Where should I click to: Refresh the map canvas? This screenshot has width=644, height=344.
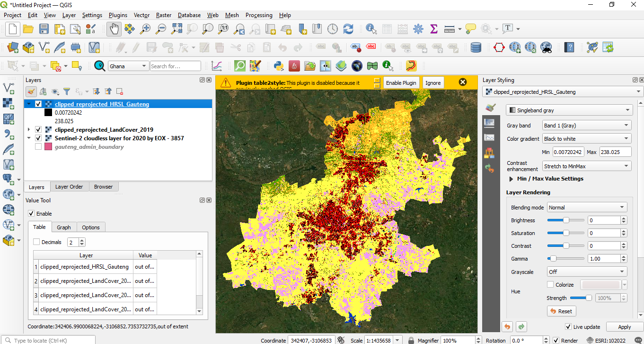(348, 29)
